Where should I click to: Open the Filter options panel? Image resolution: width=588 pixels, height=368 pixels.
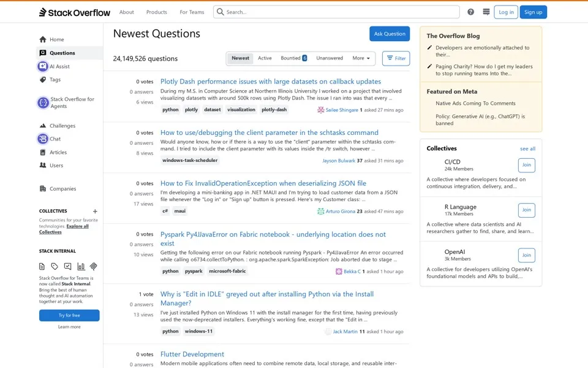(396, 58)
